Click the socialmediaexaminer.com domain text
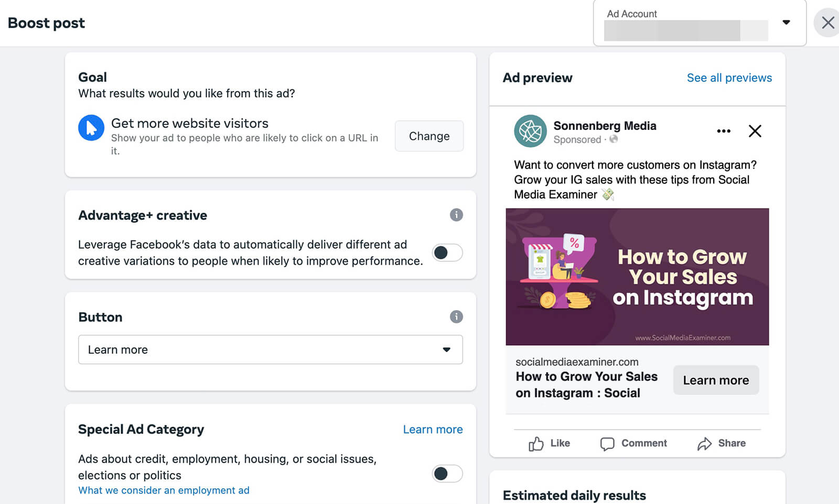Screen dimensions: 839x504 (x=577, y=362)
